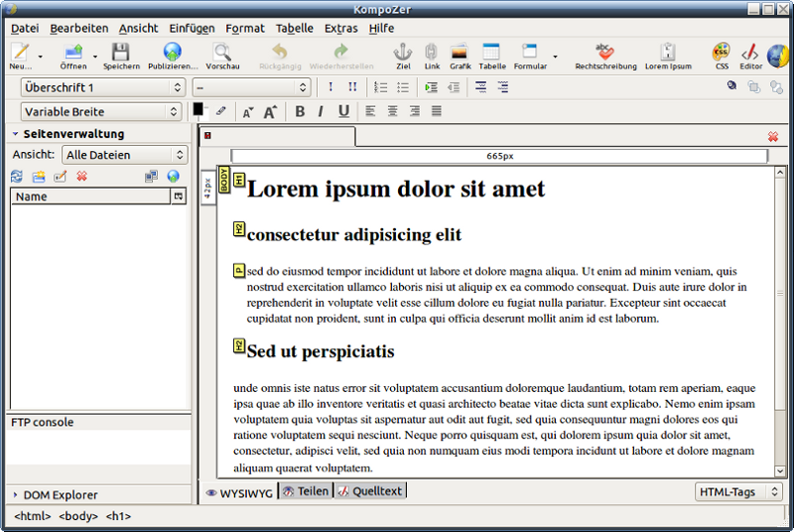Open the Datei menu
This screenshot has height=532, width=794.
(25, 29)
